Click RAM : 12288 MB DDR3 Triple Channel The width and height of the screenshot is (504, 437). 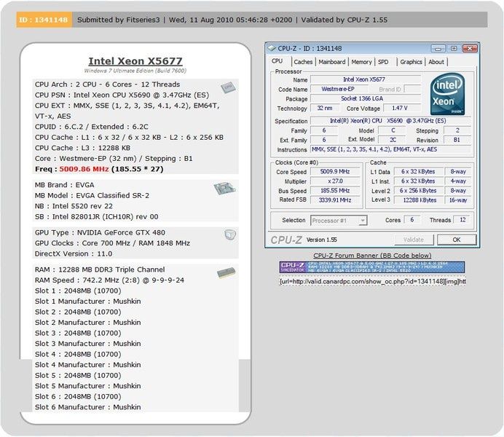(100, 269)
